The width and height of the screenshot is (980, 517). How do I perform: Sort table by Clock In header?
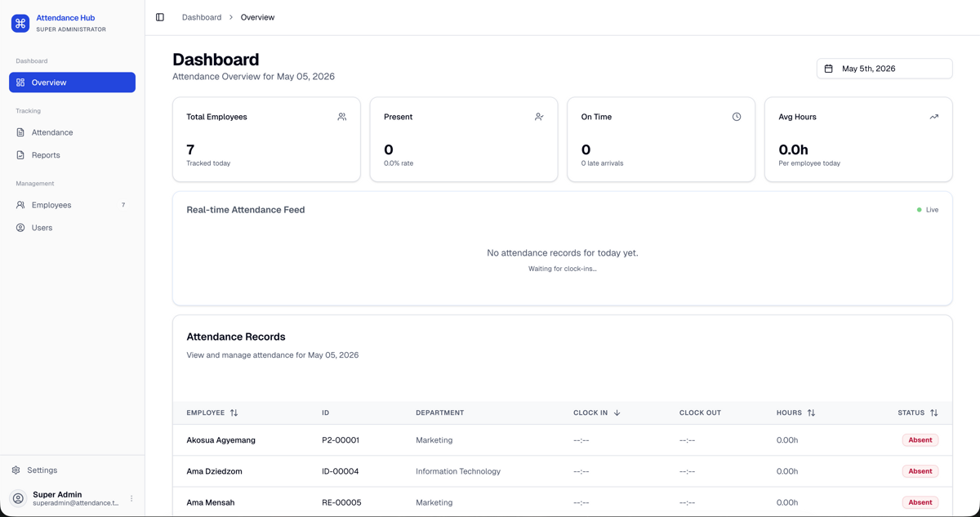pyautogui.click(x=597, y=413)
